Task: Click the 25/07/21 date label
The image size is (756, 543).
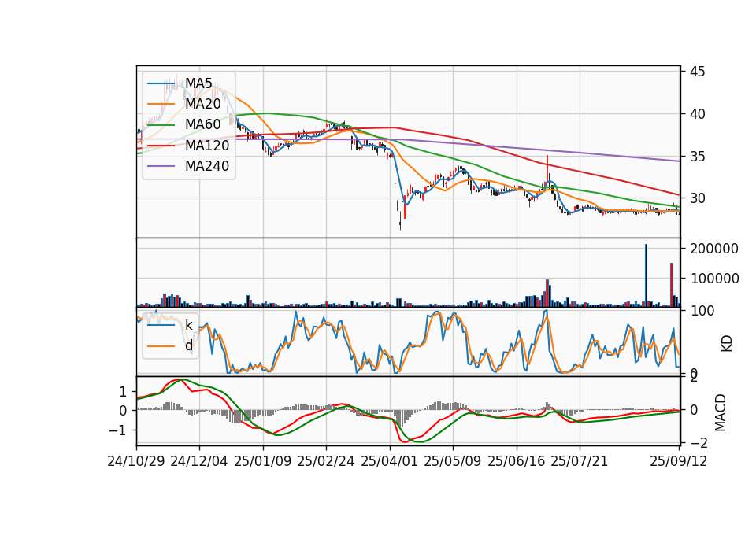Action: [x=580, y=461]
